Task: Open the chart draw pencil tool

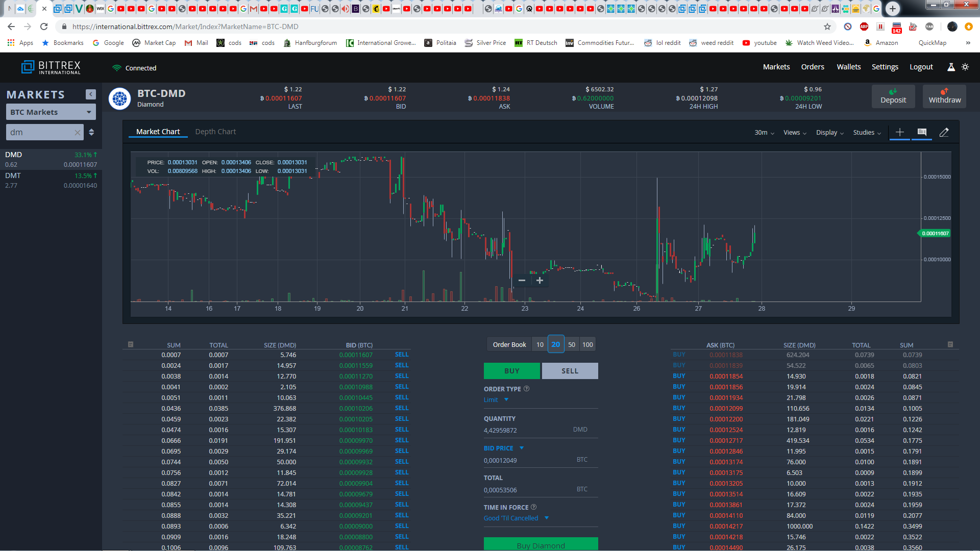Action: pyautogui.click(x=944, y=132)
